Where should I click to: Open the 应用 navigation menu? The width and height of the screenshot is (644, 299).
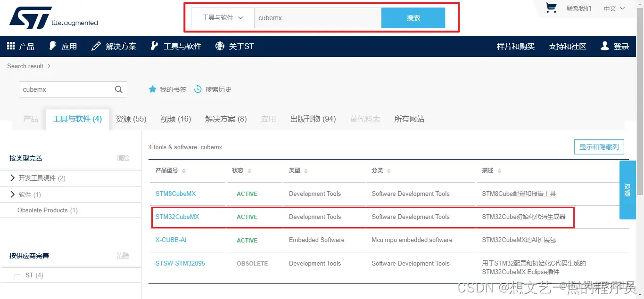coord(63,46)
